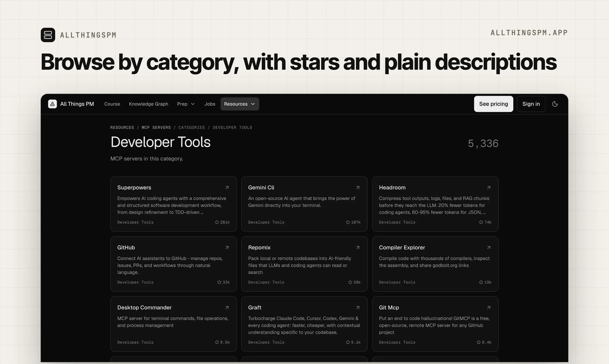Click the star icon on Repomix card
The height and width of the screenshot is (364, 609).
coord(350,282)
